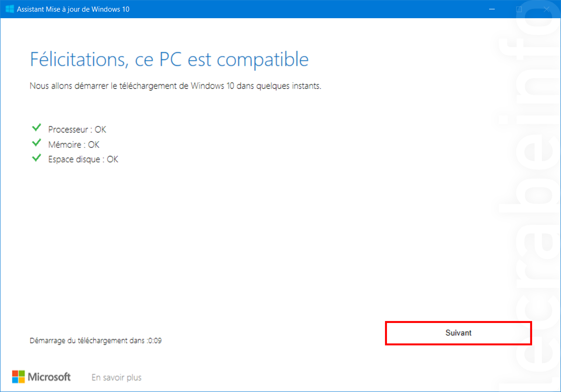Close the Windows 10 update assistant
Viewport: 561px width, 392px height.
point(546,9)
